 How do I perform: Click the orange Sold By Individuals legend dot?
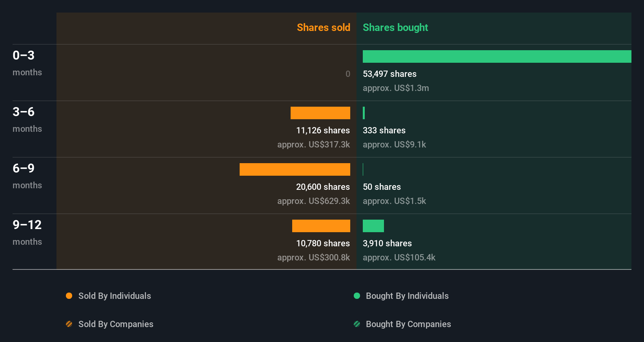click(x=69, y=296)
